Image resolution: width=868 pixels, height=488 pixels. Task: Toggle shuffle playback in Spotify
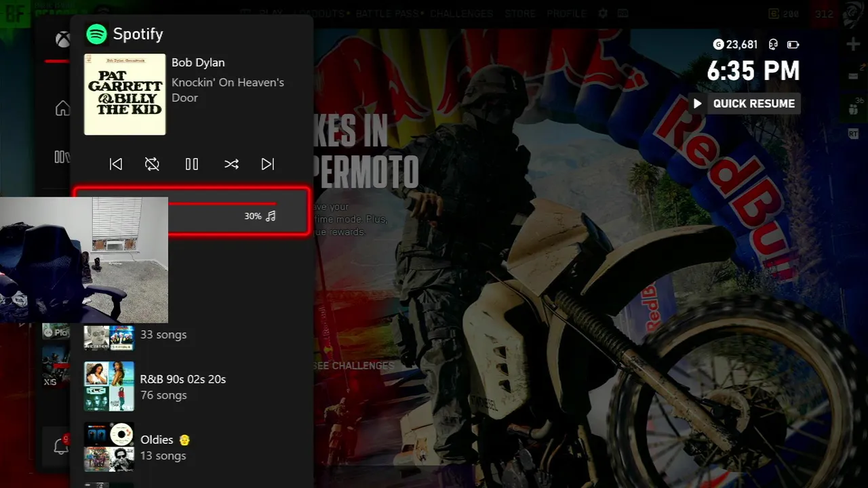pos(231,164)
